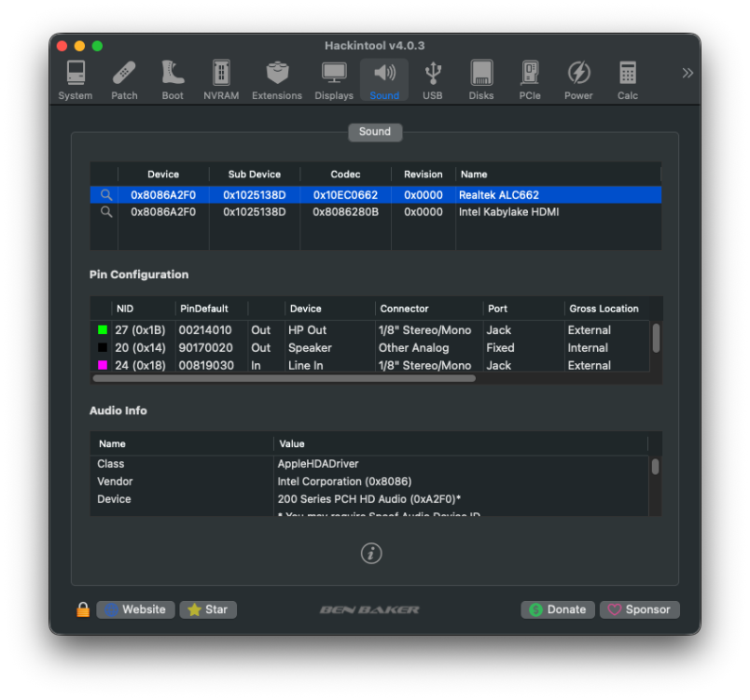Select the Sound toolbar section
This screenshot has width=750, height=700.
click(x=384, y=80)
